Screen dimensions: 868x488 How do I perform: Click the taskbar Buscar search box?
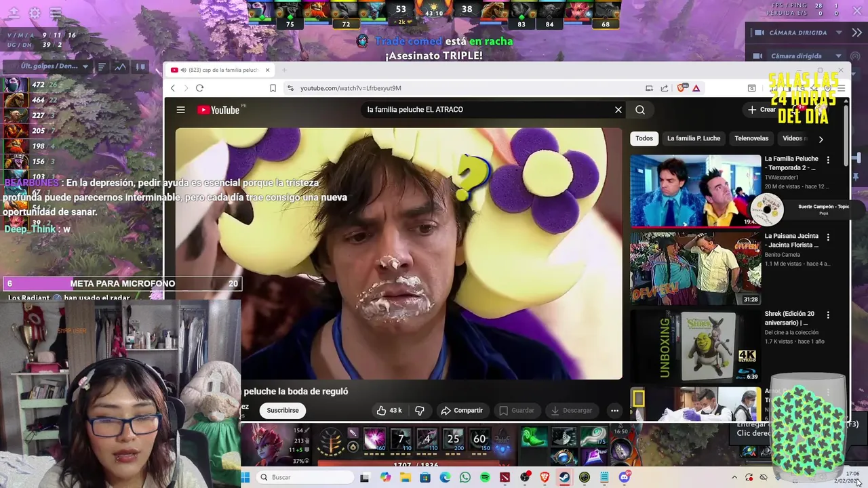(305, 477)
